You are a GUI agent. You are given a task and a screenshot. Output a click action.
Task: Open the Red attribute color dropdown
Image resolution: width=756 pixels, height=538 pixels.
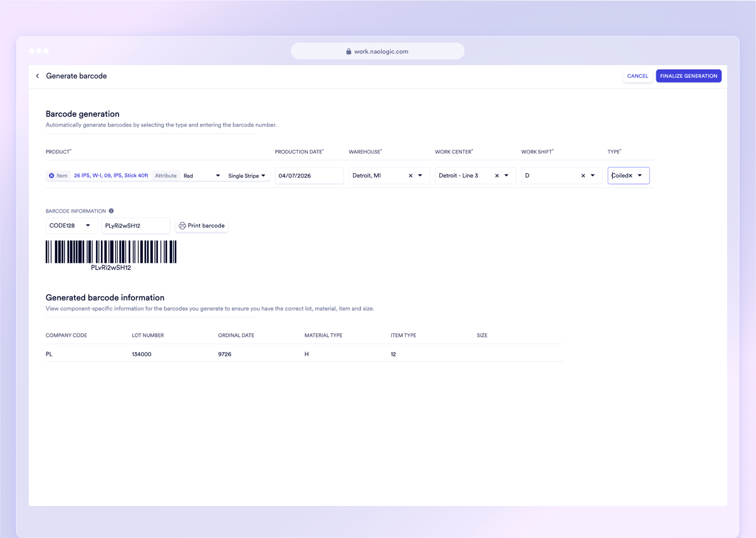click(218, 175)
